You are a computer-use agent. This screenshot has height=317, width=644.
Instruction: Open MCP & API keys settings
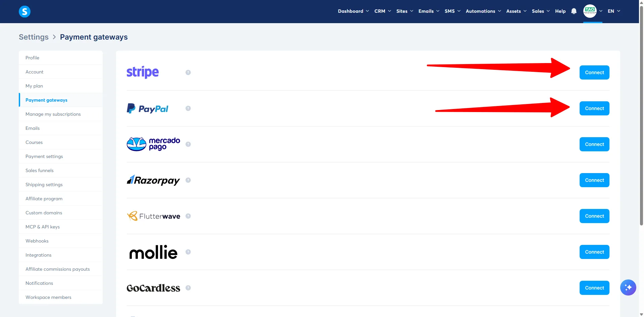pyautogui.click(x=61, y=227)
